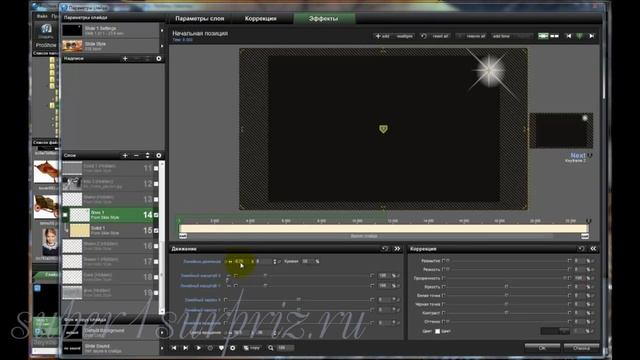Play the slide preview
Image resolution: width=640 pixels, height=360 pixels.
click(198, 348)
